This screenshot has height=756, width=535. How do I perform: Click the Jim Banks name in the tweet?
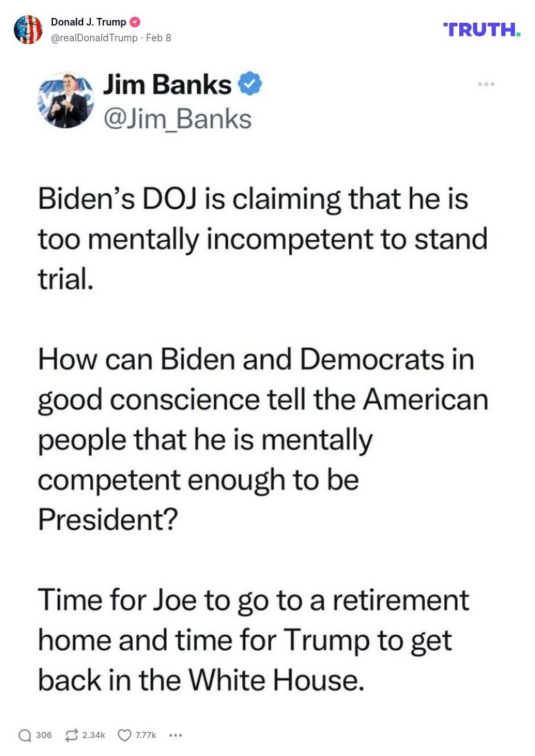167,85
